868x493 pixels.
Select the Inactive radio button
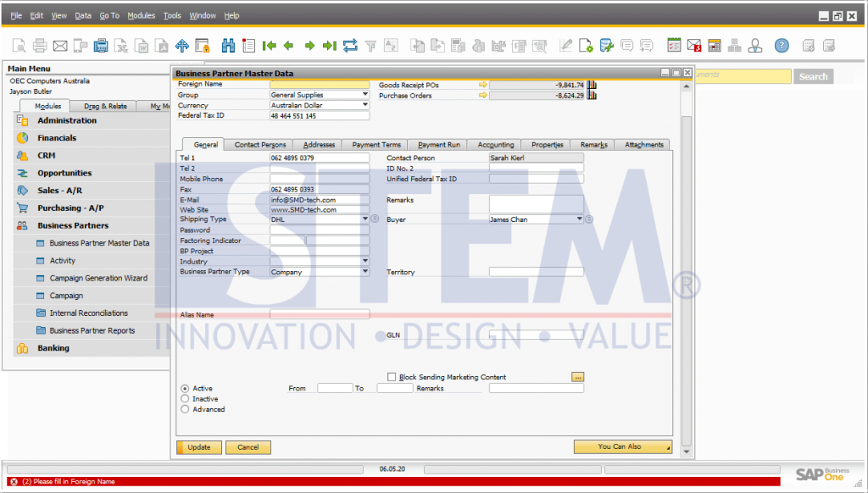pyautogui.click(x=186, y=399)
